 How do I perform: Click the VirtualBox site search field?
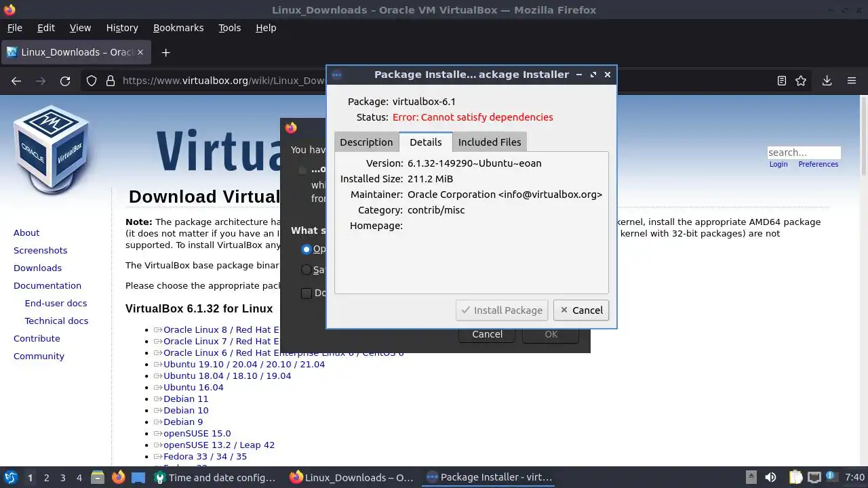coord(804,152)
